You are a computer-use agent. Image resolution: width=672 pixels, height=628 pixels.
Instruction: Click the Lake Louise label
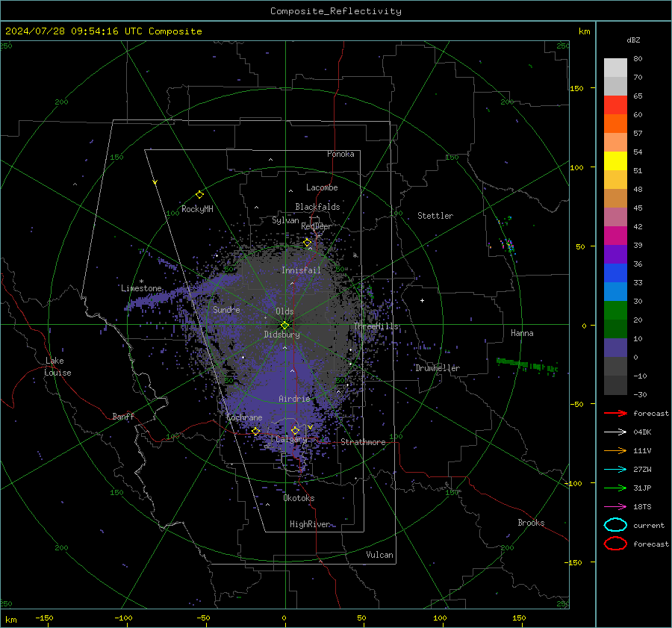pyautogui.click(x=57, y=367)
